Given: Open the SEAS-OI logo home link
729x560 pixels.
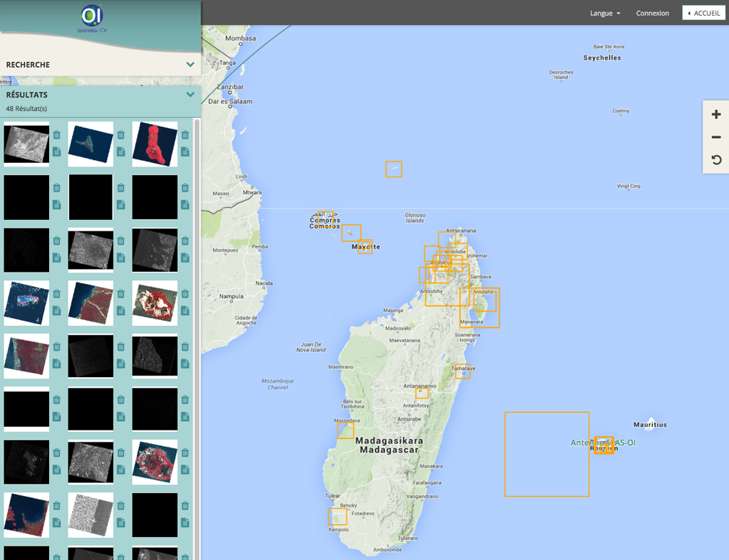Looking at the screenshot, I should 92,18.
